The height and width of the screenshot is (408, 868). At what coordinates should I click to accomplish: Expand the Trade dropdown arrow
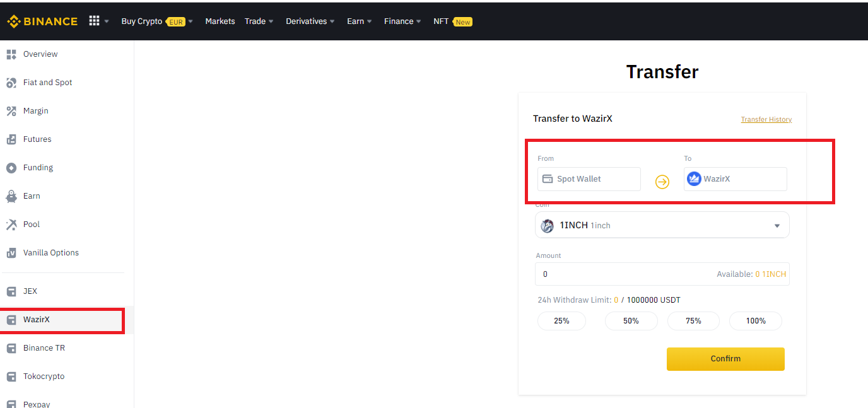point(271,21)
